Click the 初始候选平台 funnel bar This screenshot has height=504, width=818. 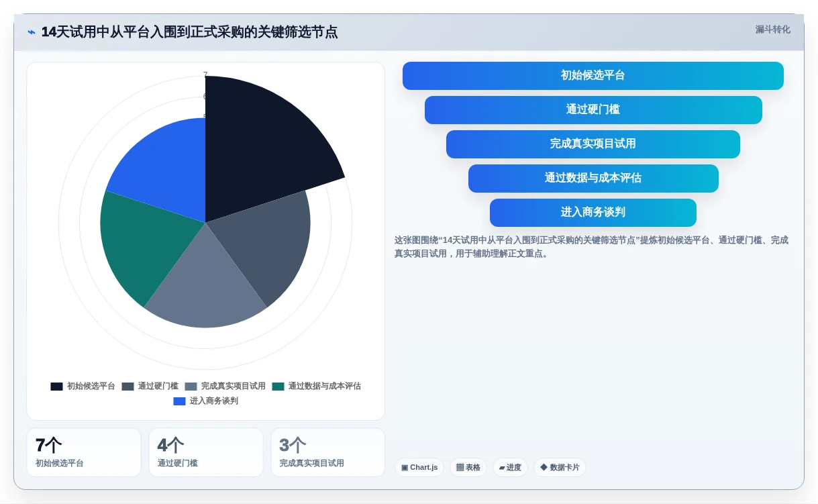593,76
